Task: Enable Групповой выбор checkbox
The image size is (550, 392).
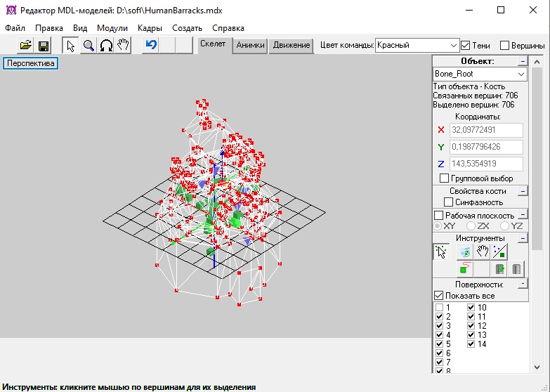Action: click(444, 178)
